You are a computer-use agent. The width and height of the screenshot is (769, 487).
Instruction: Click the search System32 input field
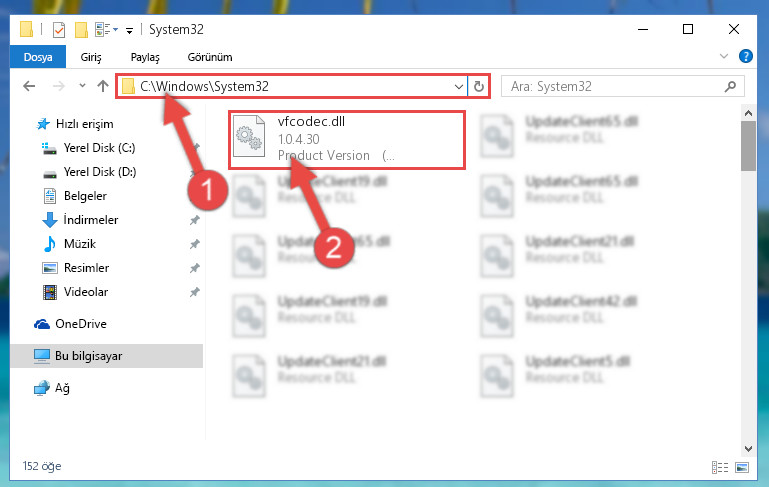pos(615,87)
